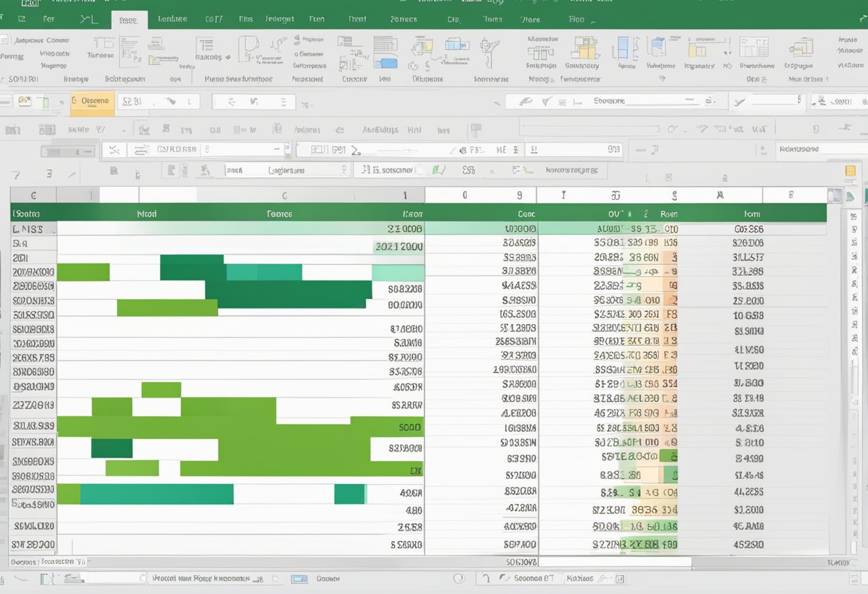
Task: Click the small boxed icon at status bar's right end
Action: [x=620, y=579]
